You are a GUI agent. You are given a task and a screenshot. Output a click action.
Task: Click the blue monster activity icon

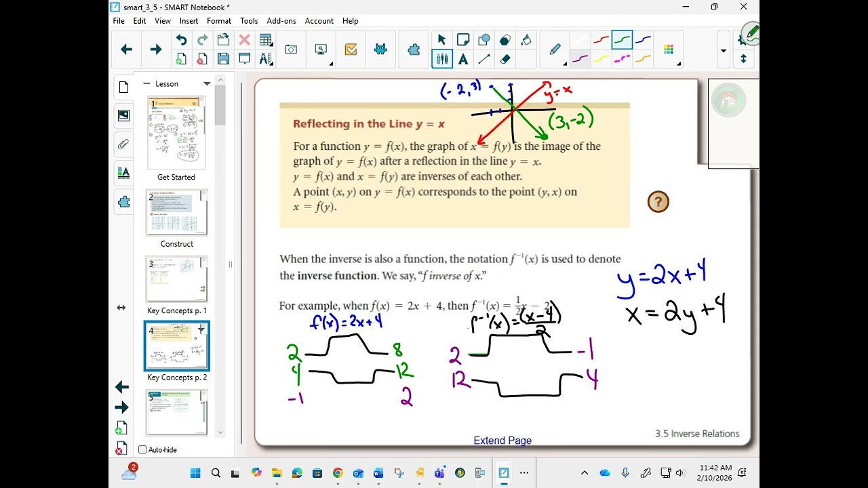click(380, 49)
